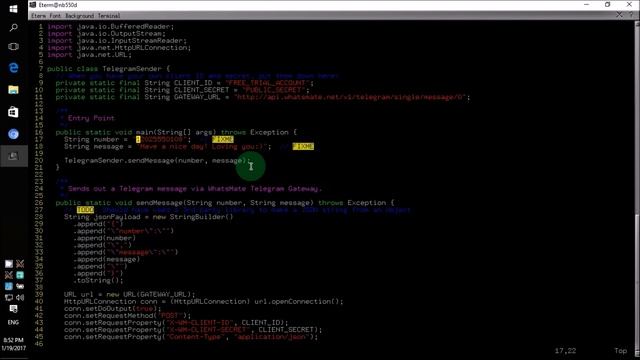Viewport: 640px width, 360px height.
Task: Open the Background menu
Action: coord(79,16)
